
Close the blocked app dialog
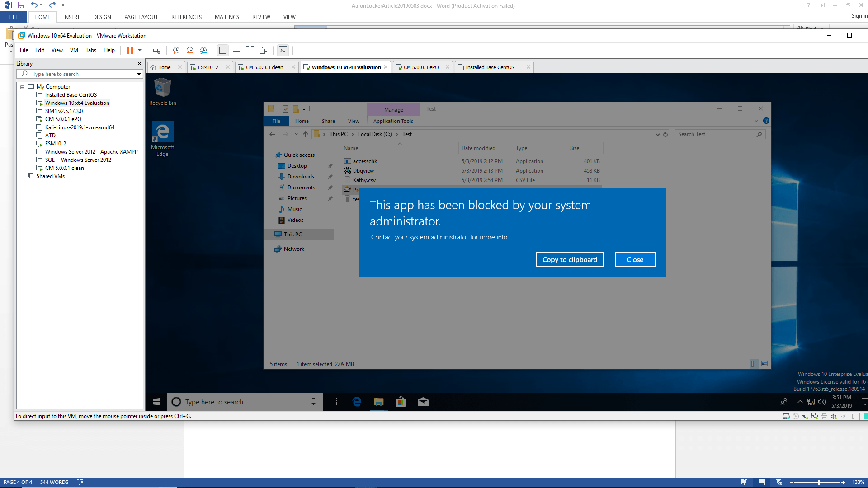coord(634,259)
